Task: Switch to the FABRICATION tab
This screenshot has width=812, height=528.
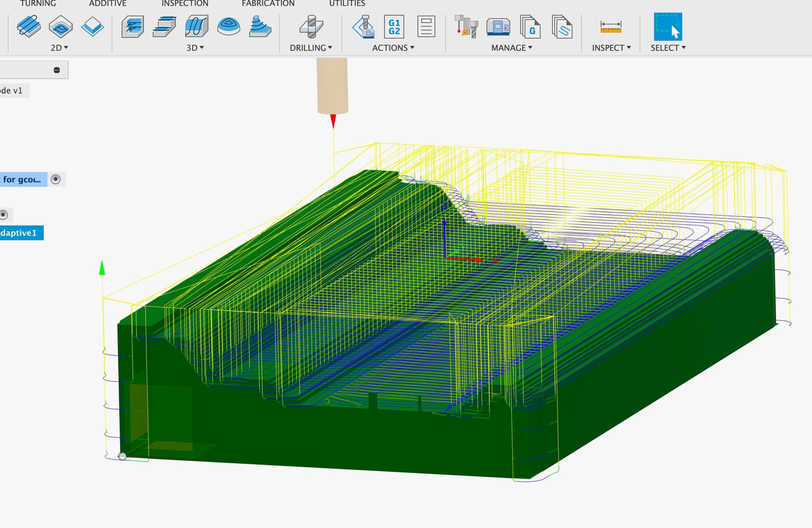Action: pos(268,3)
